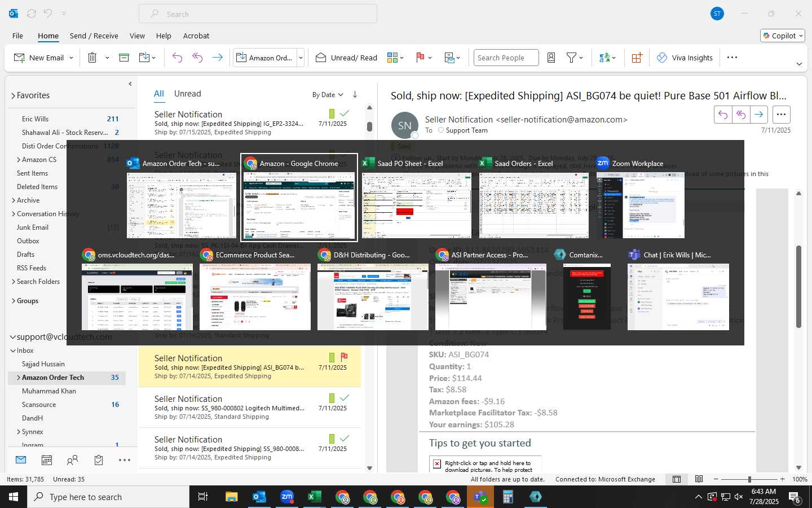Open Quick Steps gallery dropdown arrow

(301, 58)
